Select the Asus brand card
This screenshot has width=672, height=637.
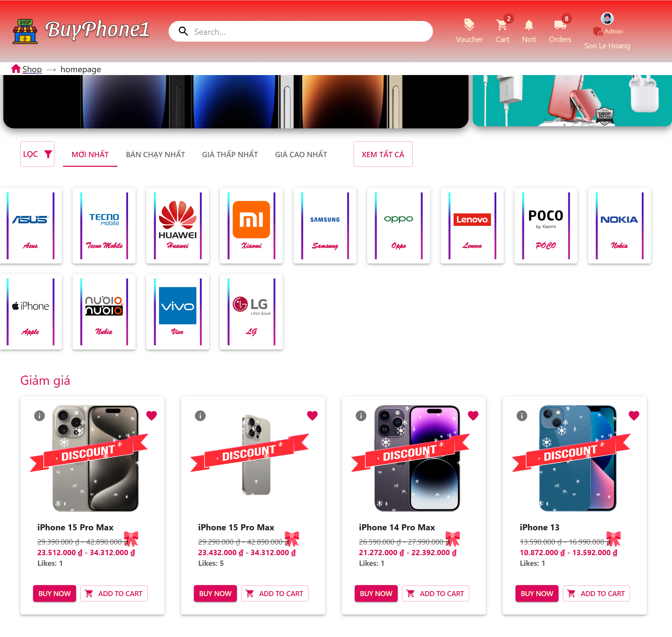pos(31,226)
